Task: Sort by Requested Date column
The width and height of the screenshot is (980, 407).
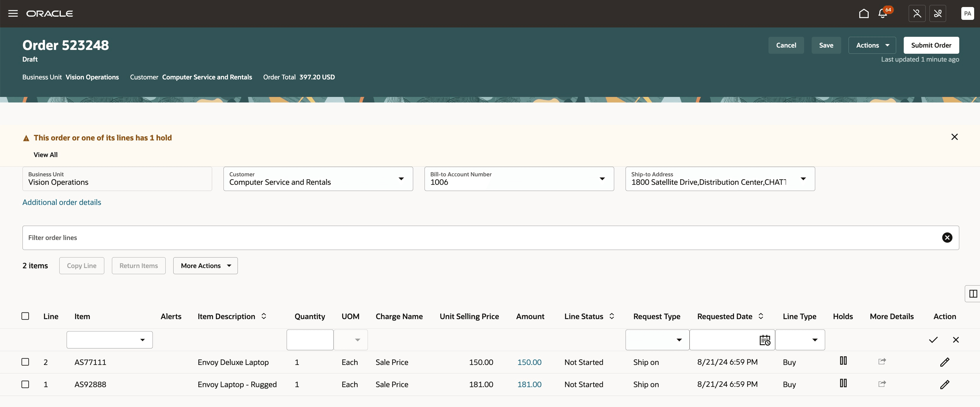Action: [x=761, y=316]
